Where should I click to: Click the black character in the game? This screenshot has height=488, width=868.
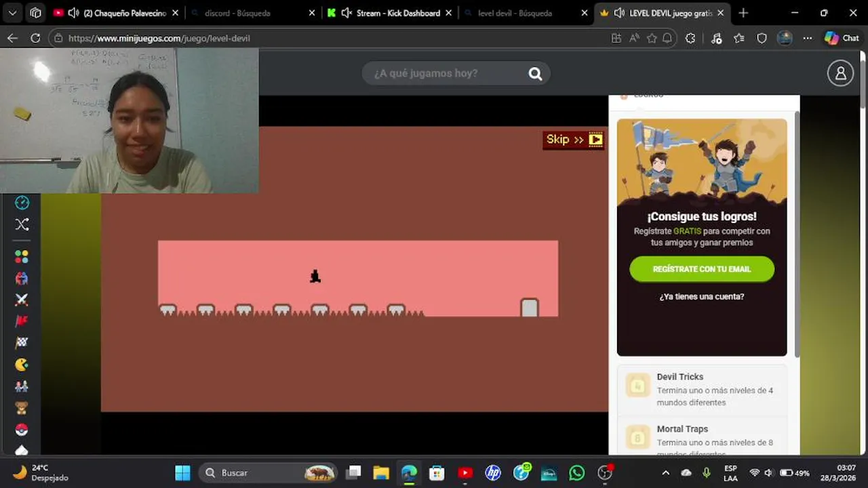pyautogui.click(x=315, y=276)
